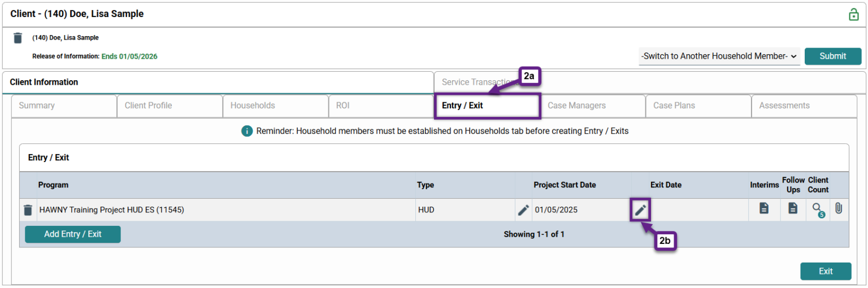Click the Add Entry / Exit button
The height and width of the screenshot is (288, 868).
point(73,234)
